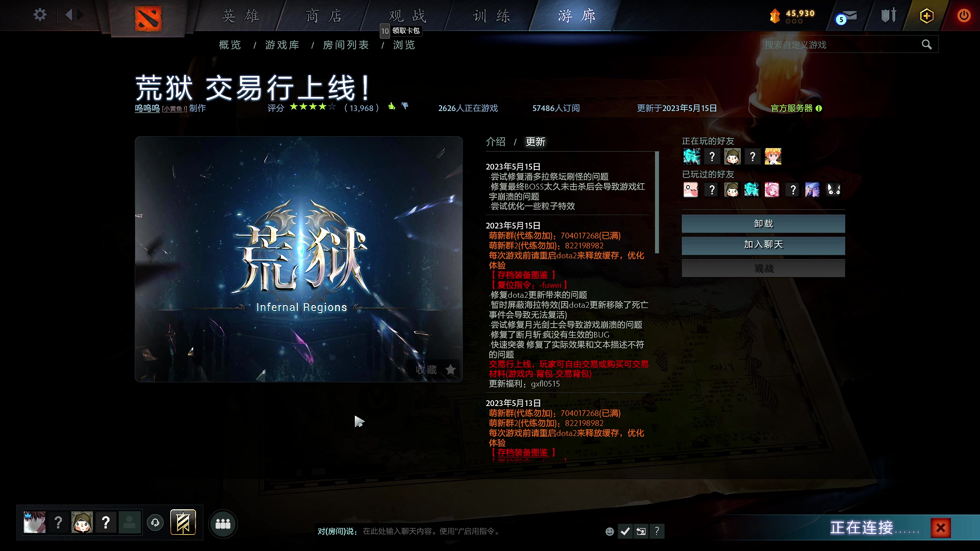
Task: Toggle the party voice headset icon
Action: [x=155, y=523]
